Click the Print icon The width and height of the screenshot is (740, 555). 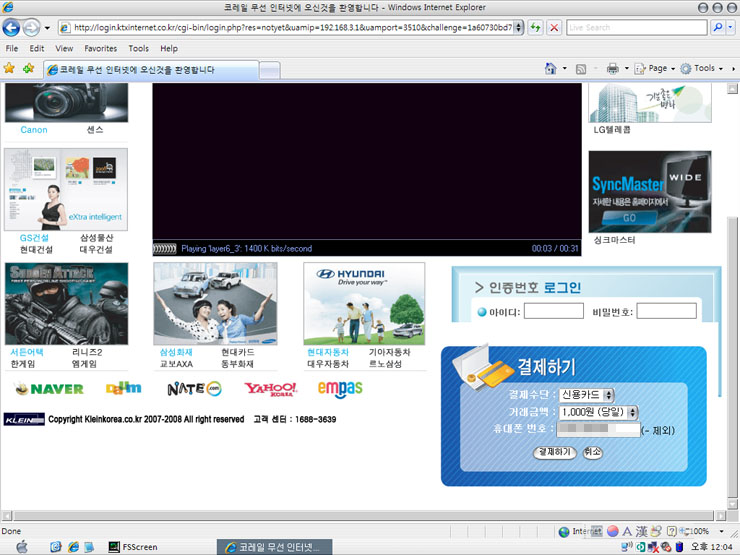(613, 69)
